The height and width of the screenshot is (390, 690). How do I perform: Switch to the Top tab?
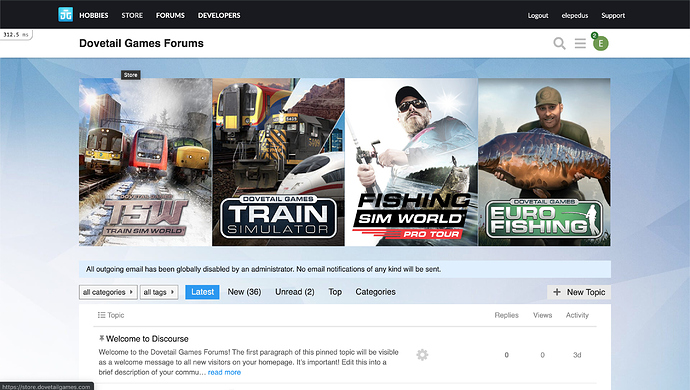[x=335, y=292]
